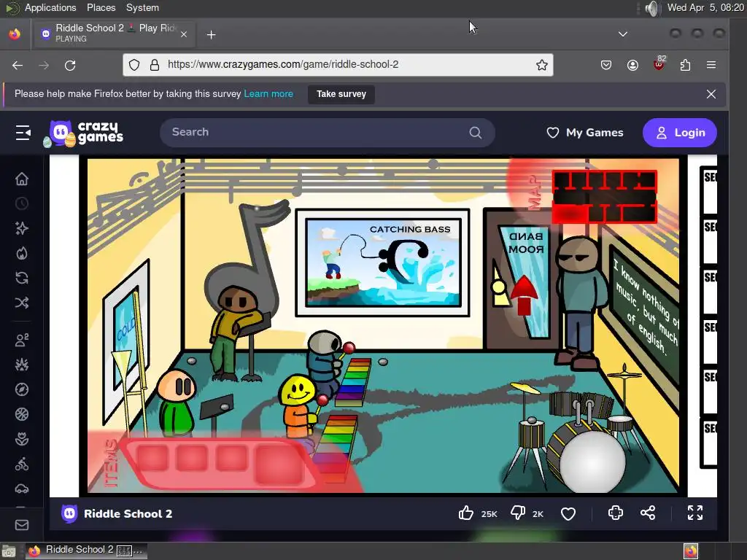Open the uBlock extension icon with badge 82
The image size is (747, 560).
659,64
